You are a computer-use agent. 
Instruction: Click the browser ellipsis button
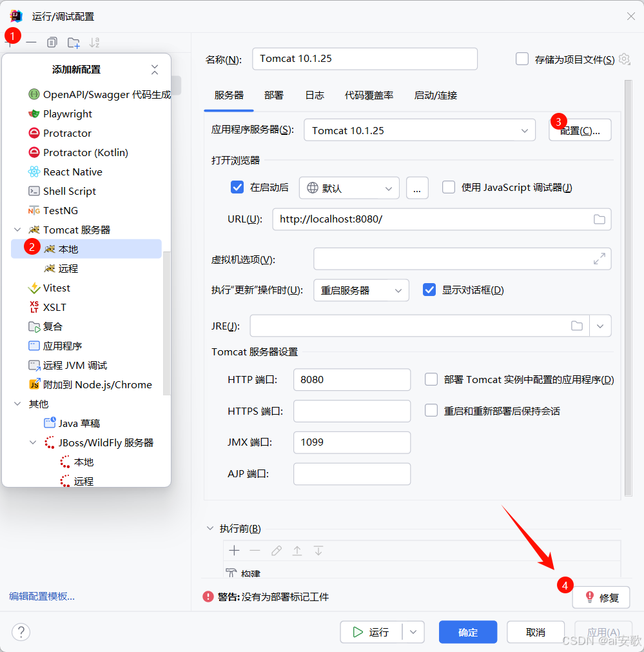[417, 188]
